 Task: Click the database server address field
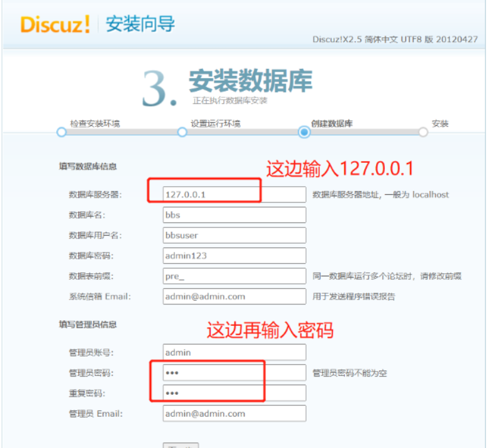(234, 194)
